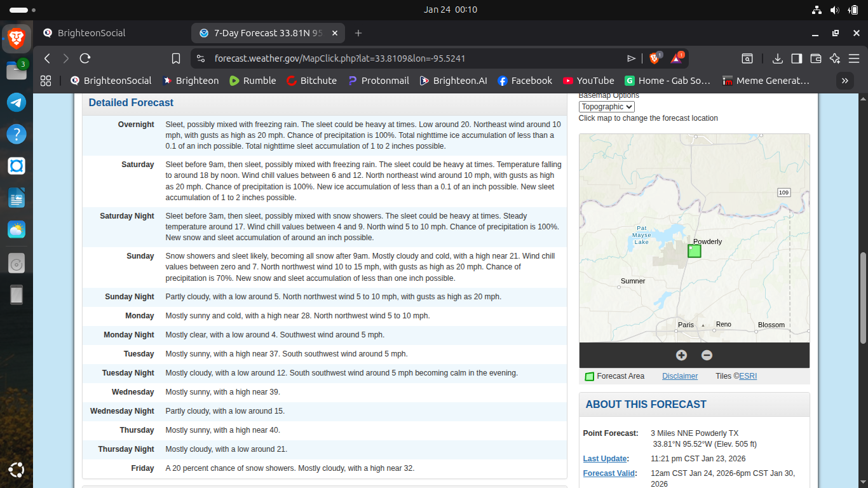Expand the Topographic basemap dropdown

click(606, 107)
